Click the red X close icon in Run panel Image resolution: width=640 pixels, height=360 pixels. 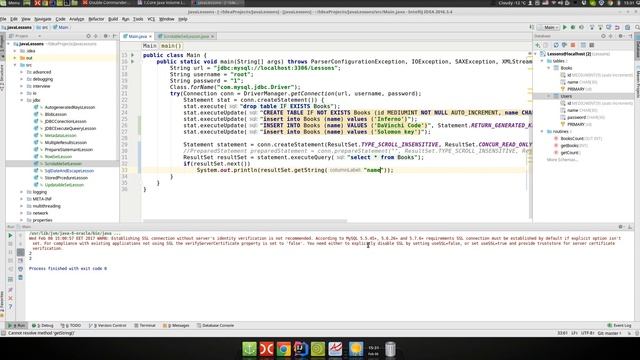click(11, 298)
